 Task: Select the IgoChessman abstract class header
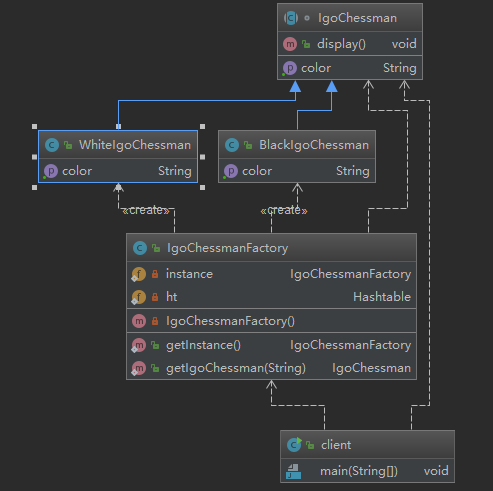point(350,18)
